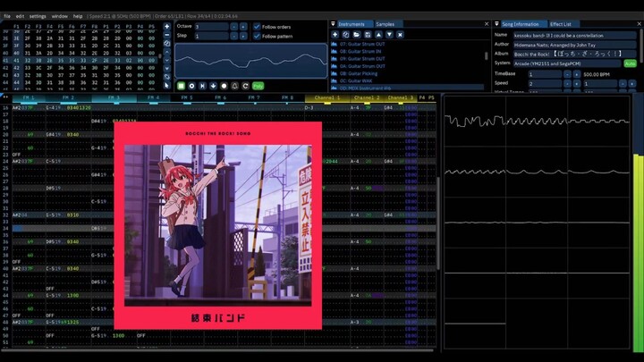The image size is (644, 362).
Task: Open the edit menu
Action: click(20, 16)
